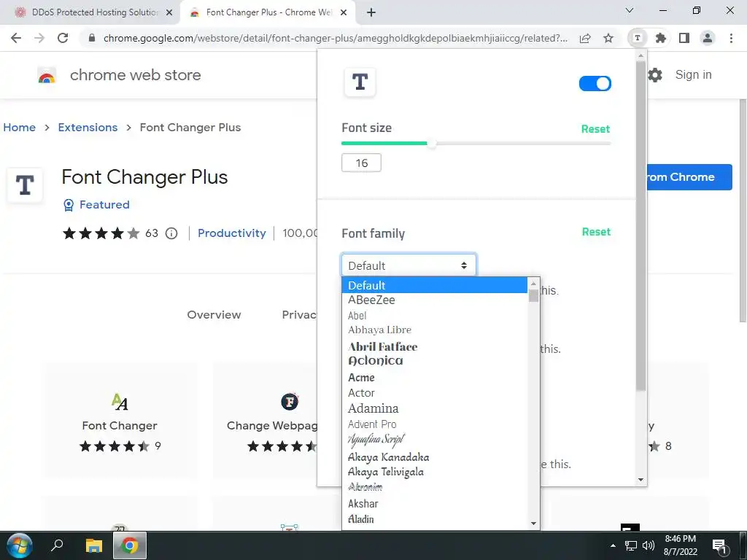This screenshot has height=560, width=747.
Task: Click the Sign in link
Action: (693, 75)
